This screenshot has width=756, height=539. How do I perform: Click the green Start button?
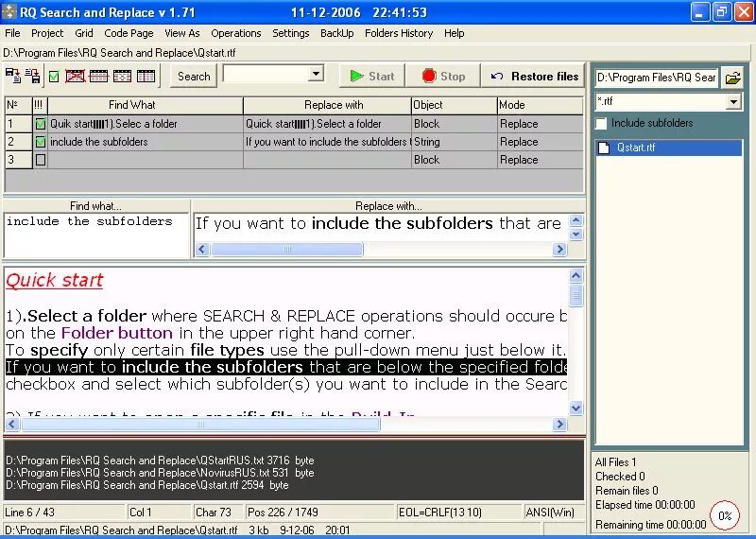[371, 77]
